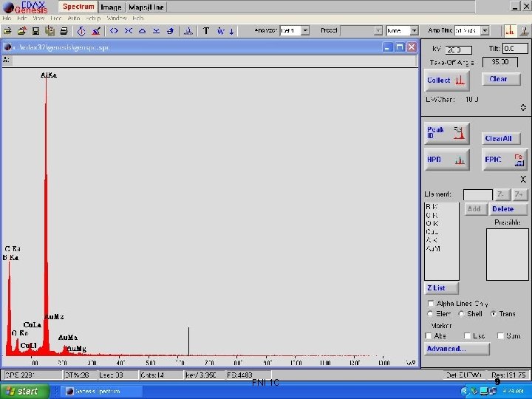The image size is (532, 399).
Task: Select the Shell radio button
Action: click(x=461, y=314)
